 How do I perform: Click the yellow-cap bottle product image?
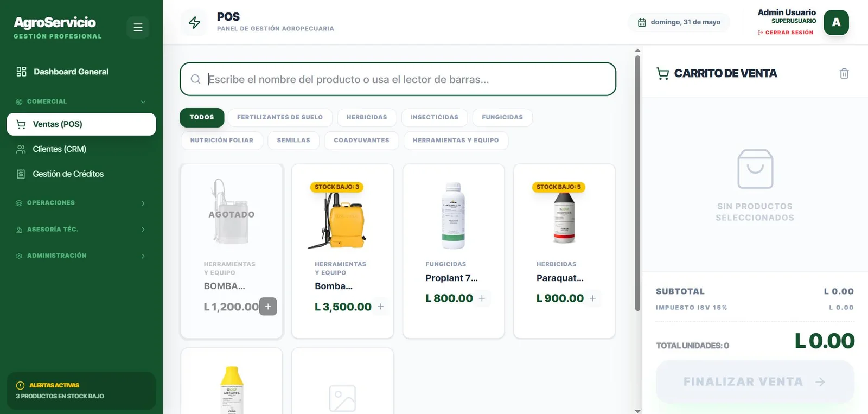[232, 390]
